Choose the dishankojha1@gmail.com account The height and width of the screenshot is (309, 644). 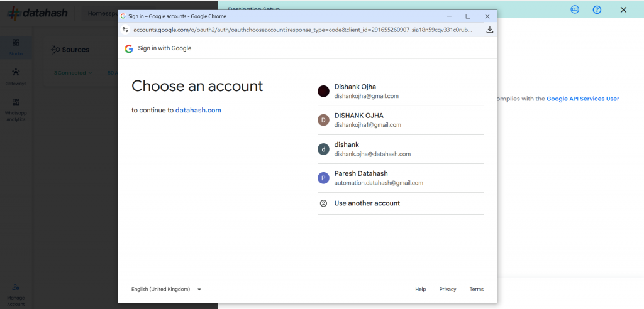(401, 120)
